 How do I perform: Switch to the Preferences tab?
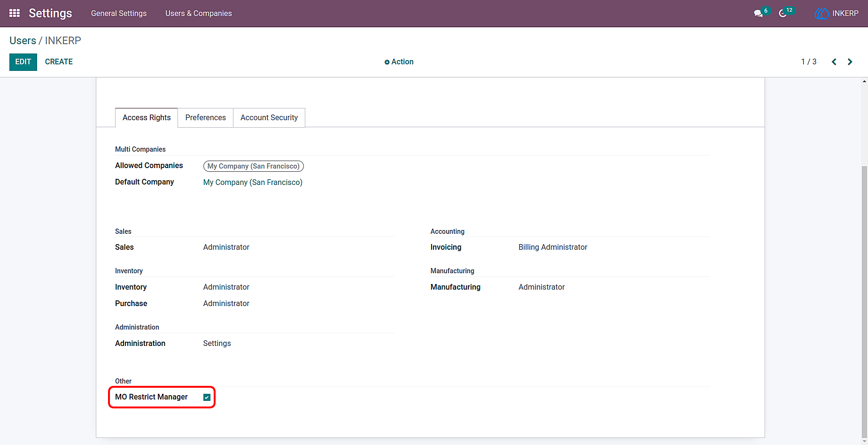tap(205, 118)
